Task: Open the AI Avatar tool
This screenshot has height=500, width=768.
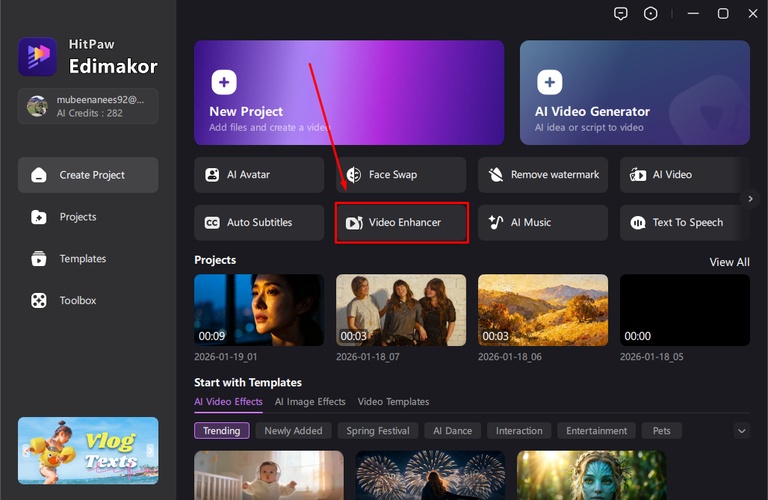Action: pyautogui.click(x=259, y=175)
